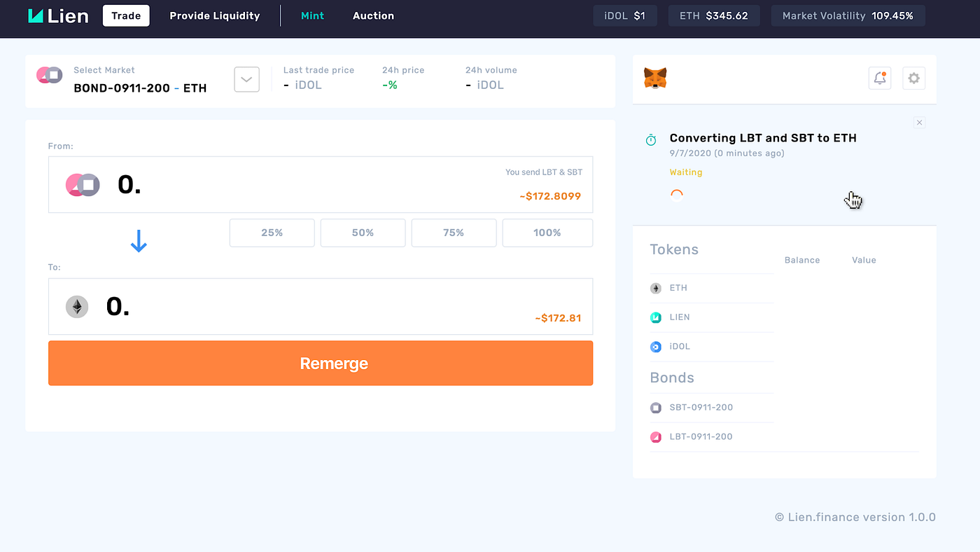
Task: Click the ~$172.8099 estimate
Action: click(x=550, y=196)
